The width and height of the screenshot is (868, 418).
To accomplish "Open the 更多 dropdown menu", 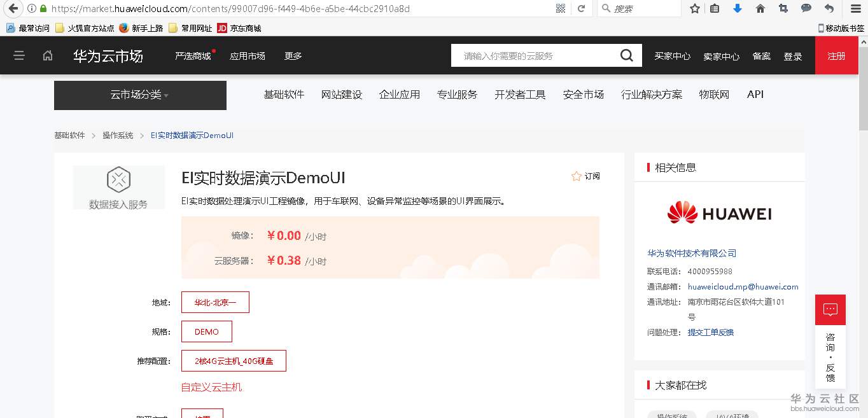I will [x=293, y=55].
